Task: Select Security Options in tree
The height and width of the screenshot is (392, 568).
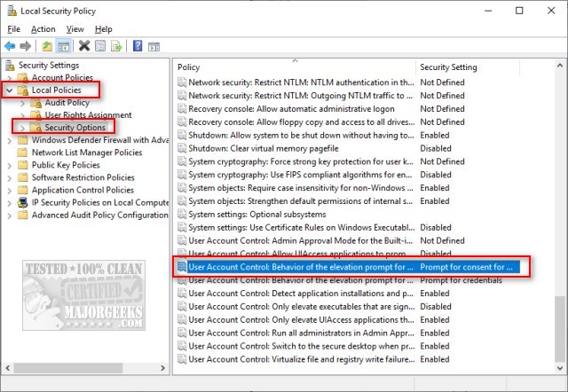Action: coord(75,128)
